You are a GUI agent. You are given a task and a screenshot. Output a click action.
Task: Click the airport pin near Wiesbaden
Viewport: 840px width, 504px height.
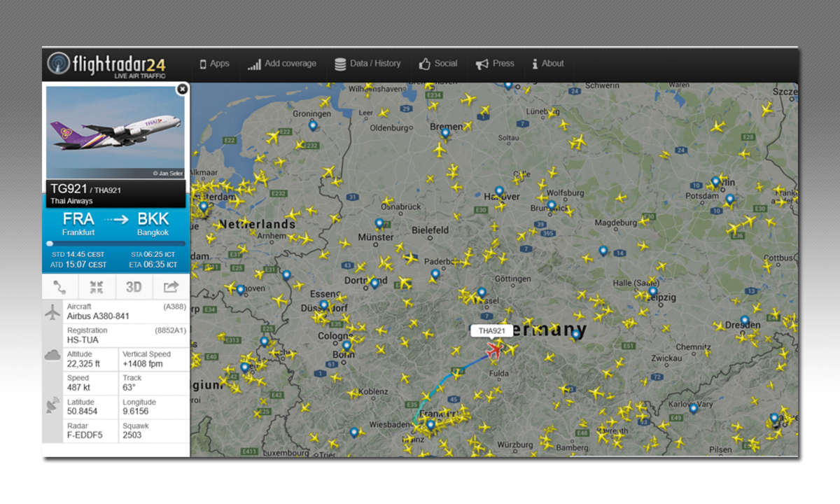tap(354, 433)
